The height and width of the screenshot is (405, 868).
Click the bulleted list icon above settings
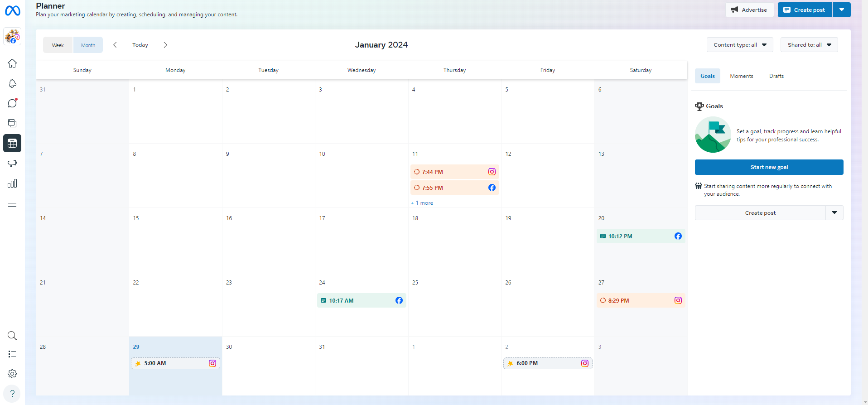[x=12, y=354]
